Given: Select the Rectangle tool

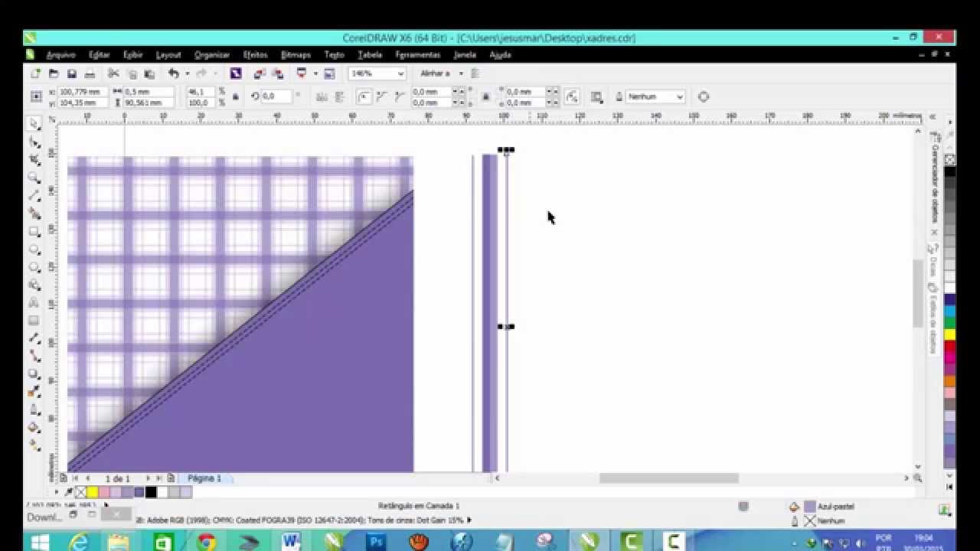Looking at the screenshot, I should [34, 231].
